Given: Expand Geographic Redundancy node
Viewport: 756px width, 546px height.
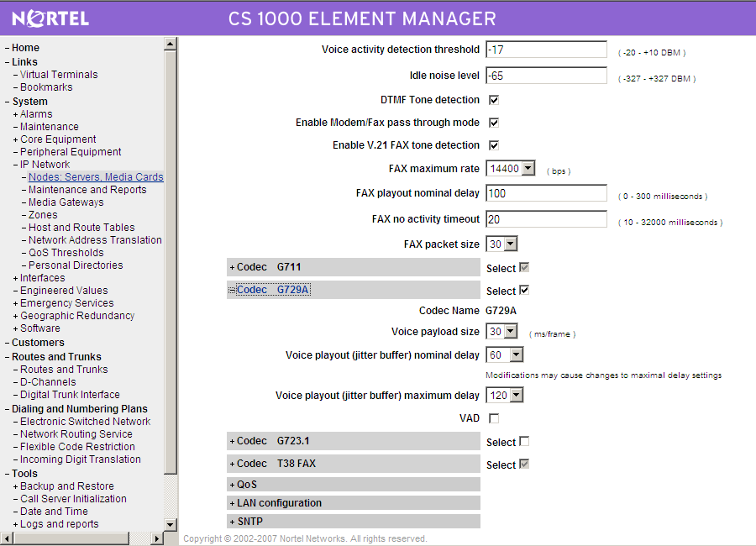Looking at the screenshot, I should [x=16, y=316].
